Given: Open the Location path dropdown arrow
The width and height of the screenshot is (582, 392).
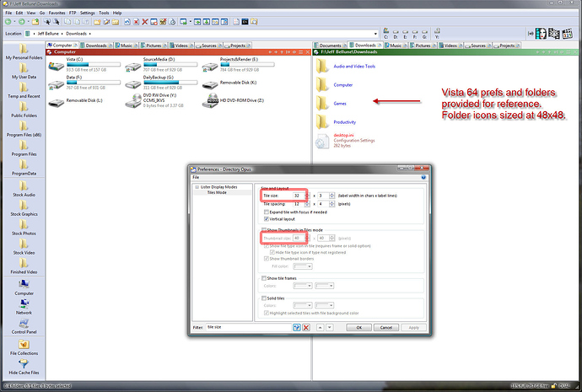Looking at the screenshot, I should [x=375, y=34].
